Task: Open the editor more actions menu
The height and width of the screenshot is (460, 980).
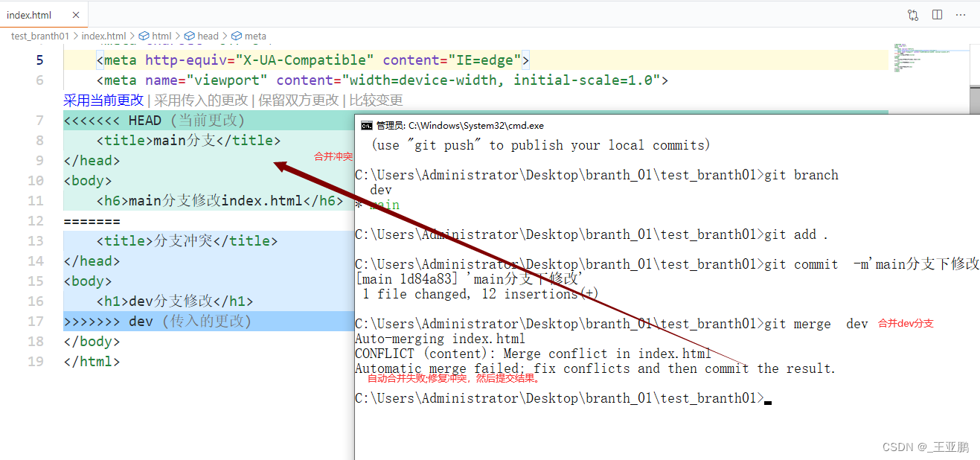Action: 961,15
